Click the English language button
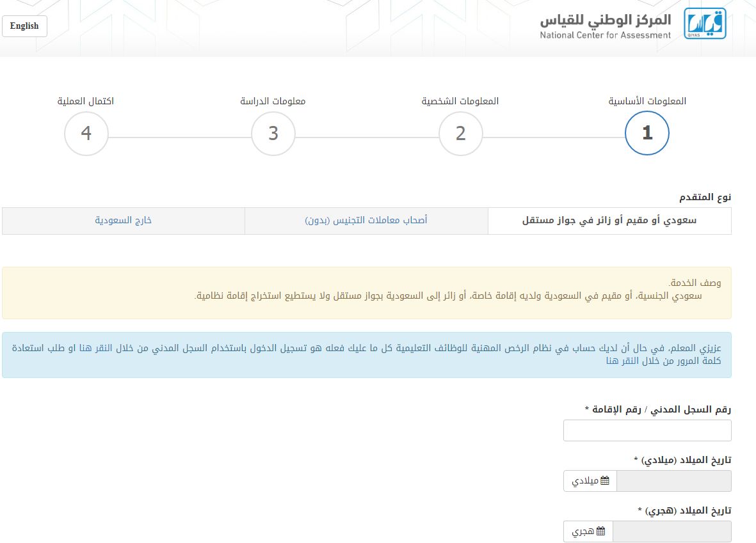 point(24,26)
